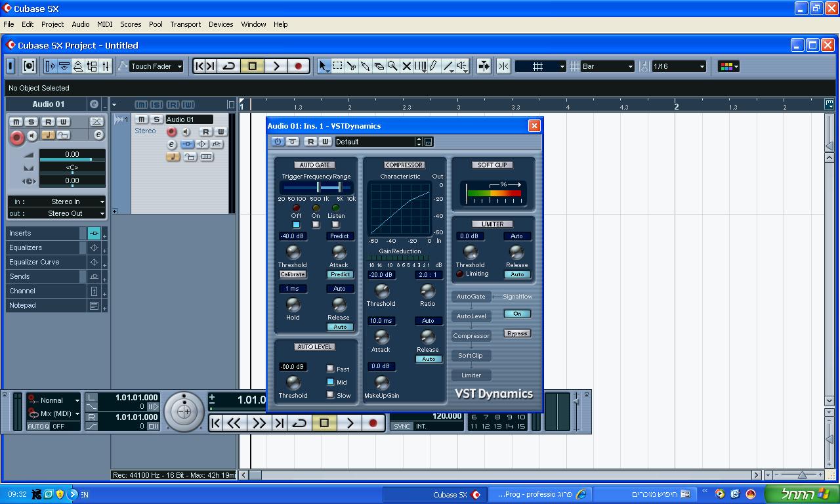Open Internet Explorer Prog - professio taskbar item
Viewport: 840px width, 504px height.
(541, 494)
